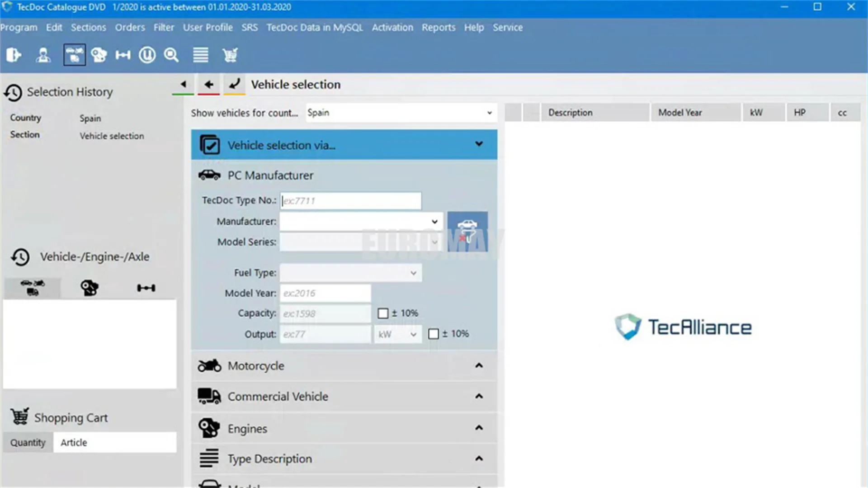Expand the Manufacturer dropdown

[x=435, y=222]
